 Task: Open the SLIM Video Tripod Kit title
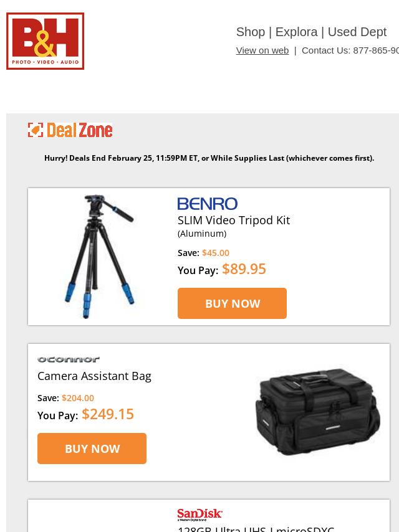[x=234, y=220]
